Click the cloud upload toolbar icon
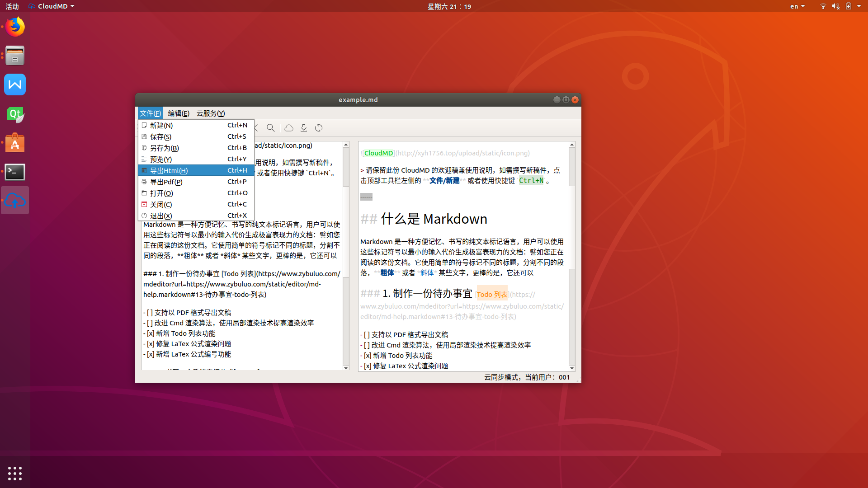This screenshot has height=488, width=868. 289,128
